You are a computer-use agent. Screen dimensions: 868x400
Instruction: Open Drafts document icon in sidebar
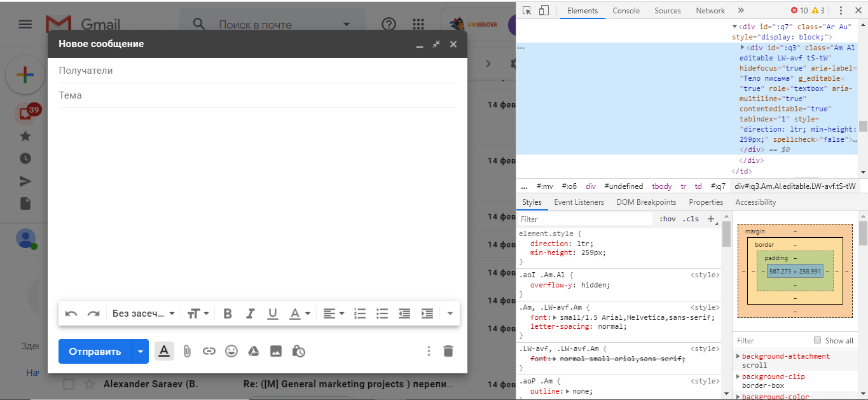pyautogui.click(x=25, y=203)
